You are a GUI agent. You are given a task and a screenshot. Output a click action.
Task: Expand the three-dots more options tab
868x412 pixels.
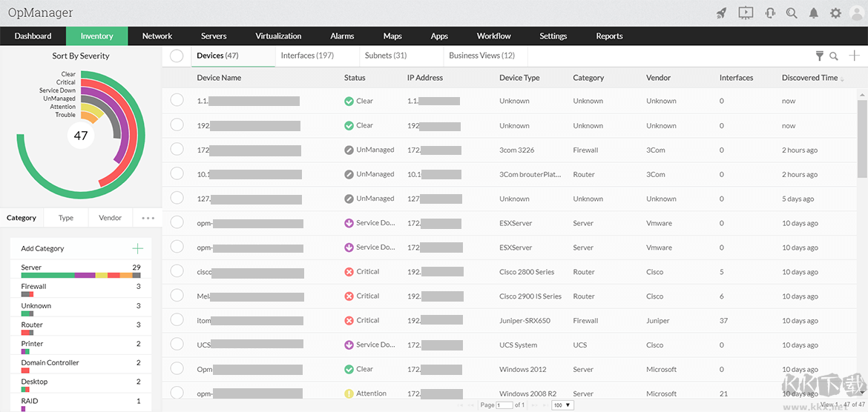pyautogui.click(x=148, y=218)
